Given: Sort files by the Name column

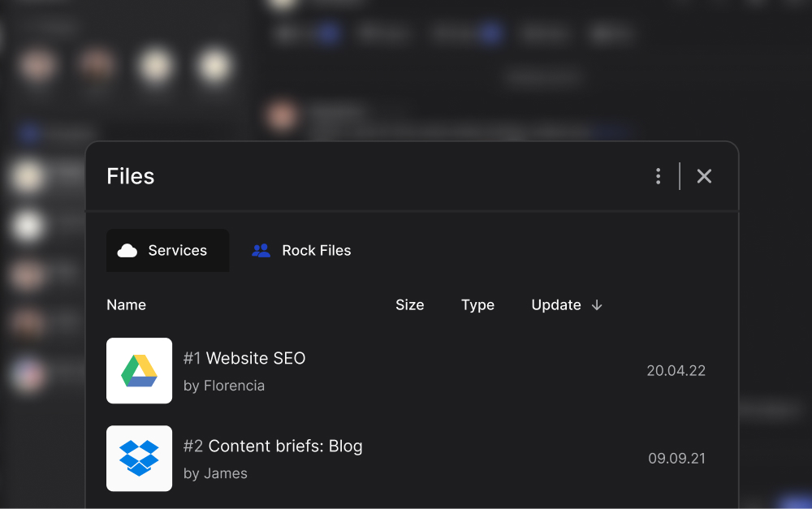Looking at the screenshot, I should pyautogui.click(x=127, y=304).
